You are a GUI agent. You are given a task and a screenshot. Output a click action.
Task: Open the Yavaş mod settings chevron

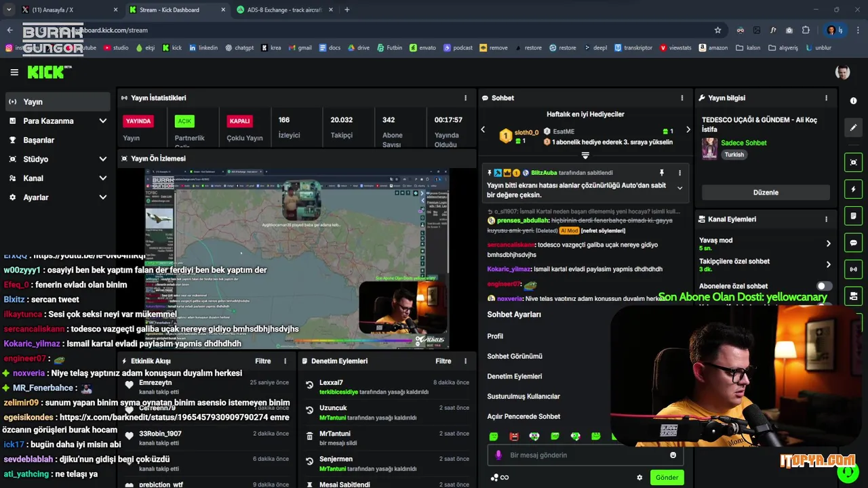coord(828,243)
